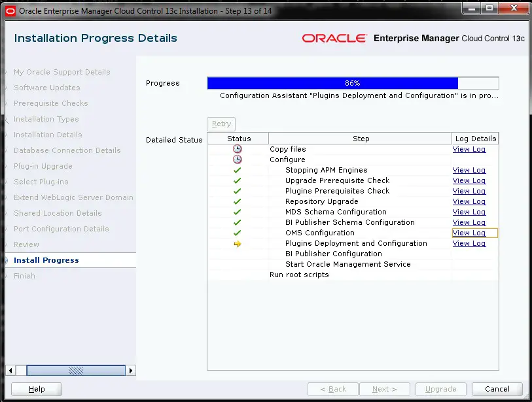The height and width of the screenshot is (402, 532).
Task: Select the Copy files row text
Action: click(288, 149)
